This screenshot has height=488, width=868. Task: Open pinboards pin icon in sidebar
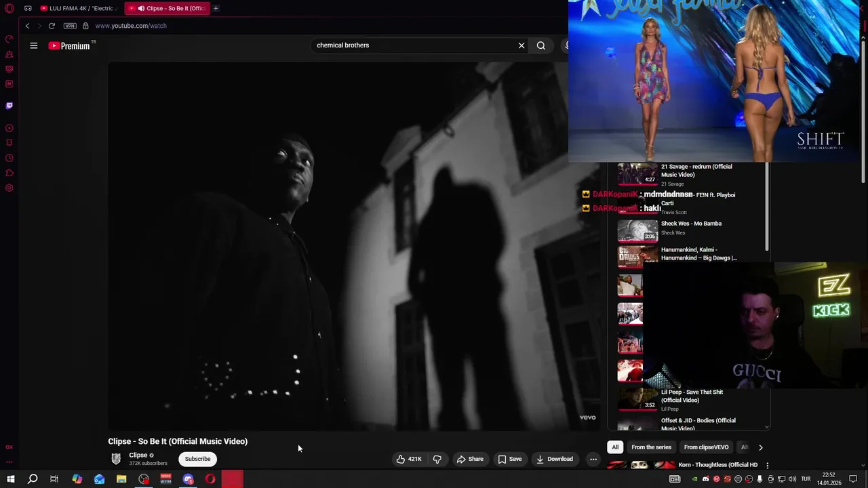9,143
